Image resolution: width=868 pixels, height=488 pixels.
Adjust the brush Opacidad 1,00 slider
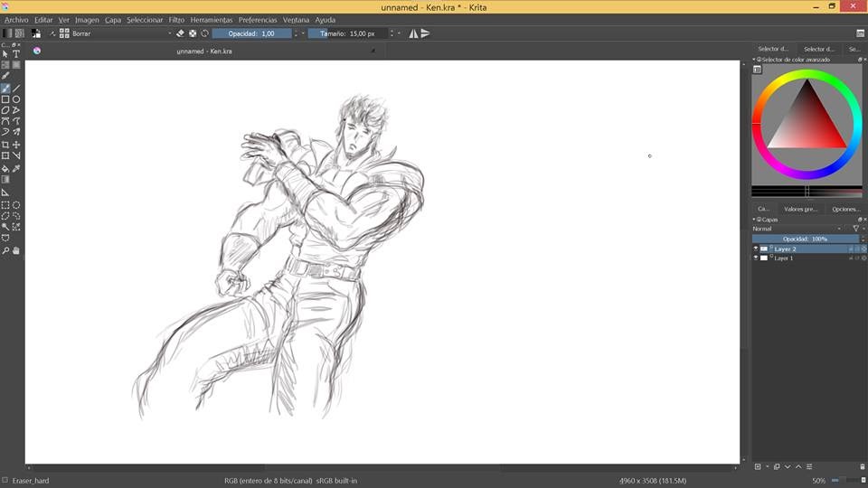click(x=252, y=33)
